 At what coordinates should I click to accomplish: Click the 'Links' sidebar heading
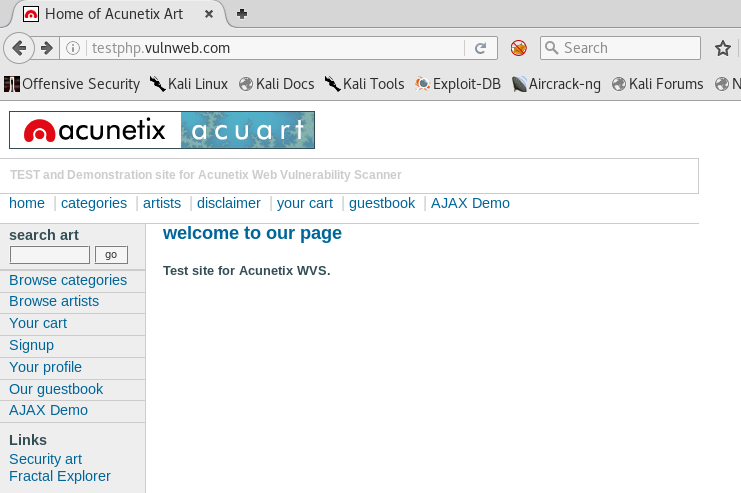[x=28, y=440]
